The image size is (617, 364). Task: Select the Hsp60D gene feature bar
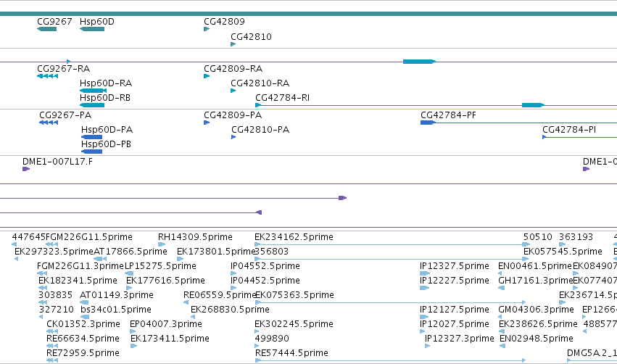(92, 29)
